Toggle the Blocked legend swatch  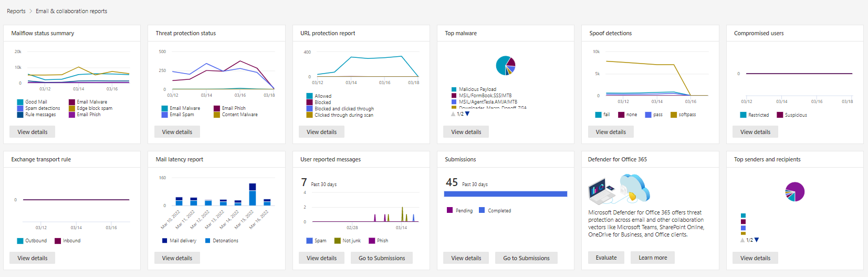(x=310, y=102)
